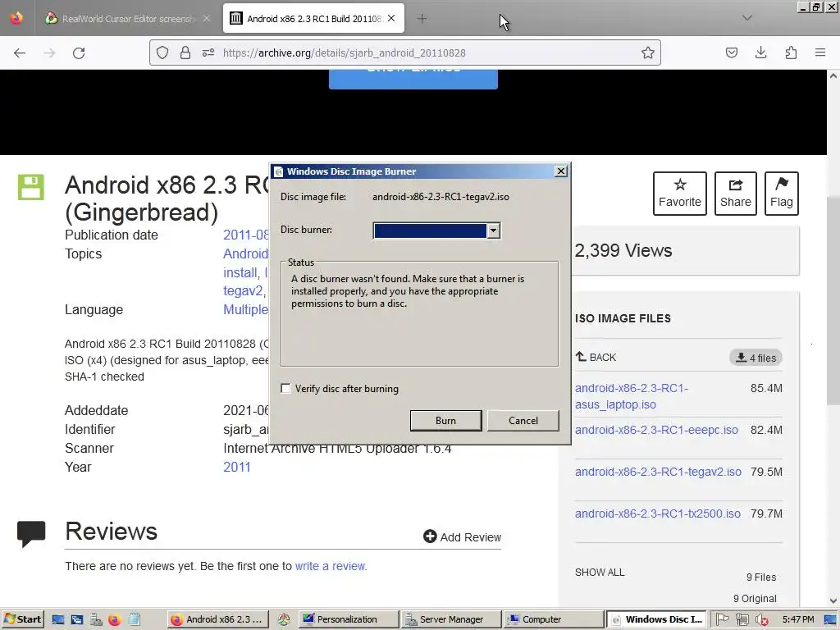Open the tracking protection shield icon
Screen dimensions: 840x630
click(x=162, y=52)
